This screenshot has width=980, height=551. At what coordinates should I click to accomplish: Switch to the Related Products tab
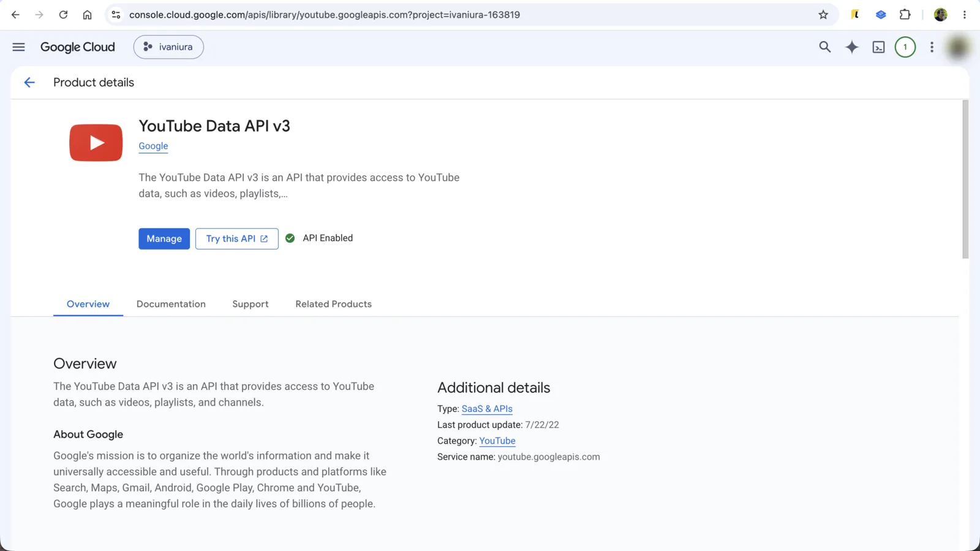click(x=334, y=304)
